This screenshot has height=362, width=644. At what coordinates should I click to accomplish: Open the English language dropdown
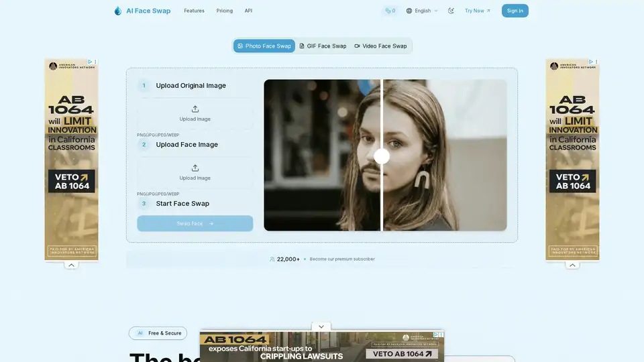pyautogui.click(x=422, y=11)
